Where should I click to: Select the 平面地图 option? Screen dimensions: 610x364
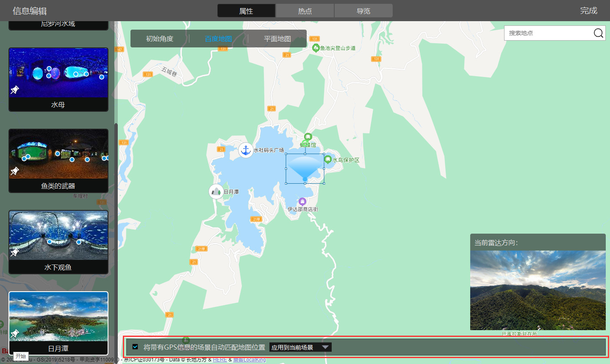[x=277, y=39]
